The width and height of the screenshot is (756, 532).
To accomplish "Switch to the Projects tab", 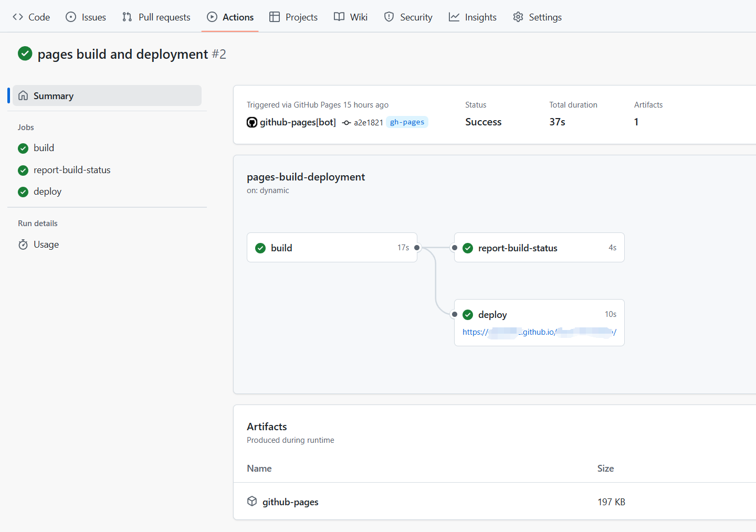I will point(293,17).
